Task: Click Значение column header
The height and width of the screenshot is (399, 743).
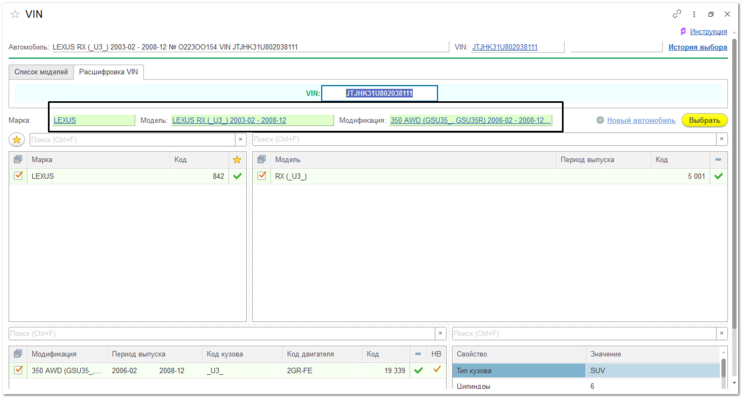Action: click(653, 354)
